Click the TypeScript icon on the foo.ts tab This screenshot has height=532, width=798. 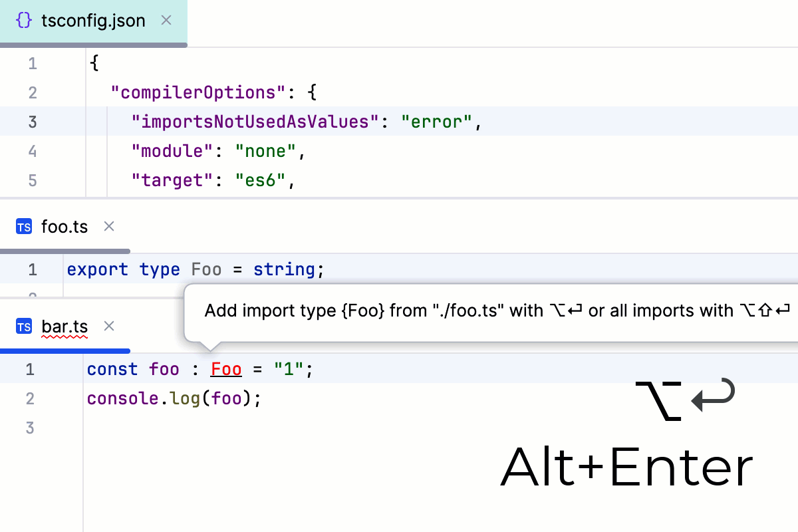[x=24, y=227]
